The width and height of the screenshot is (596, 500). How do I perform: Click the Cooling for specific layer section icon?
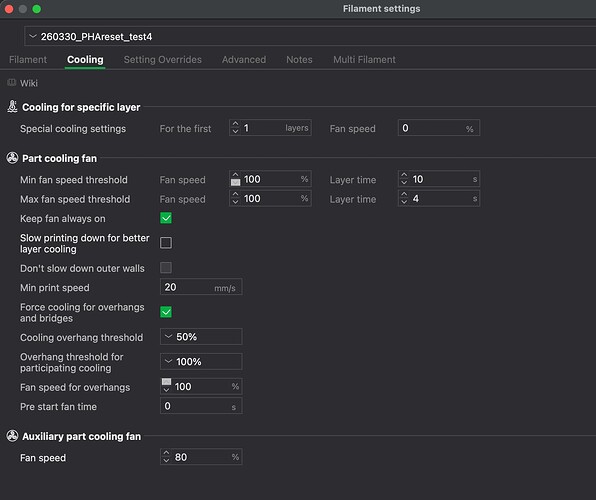tap(12, 107)
